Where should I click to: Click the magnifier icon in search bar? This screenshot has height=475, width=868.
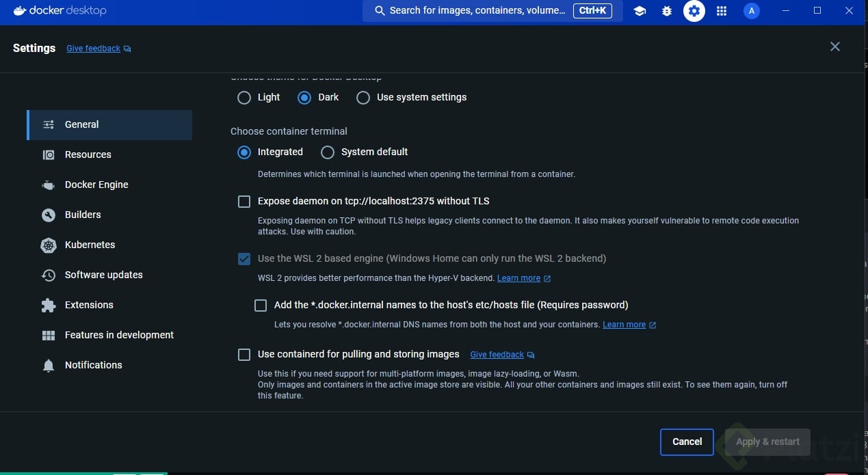tap(380, 11)
